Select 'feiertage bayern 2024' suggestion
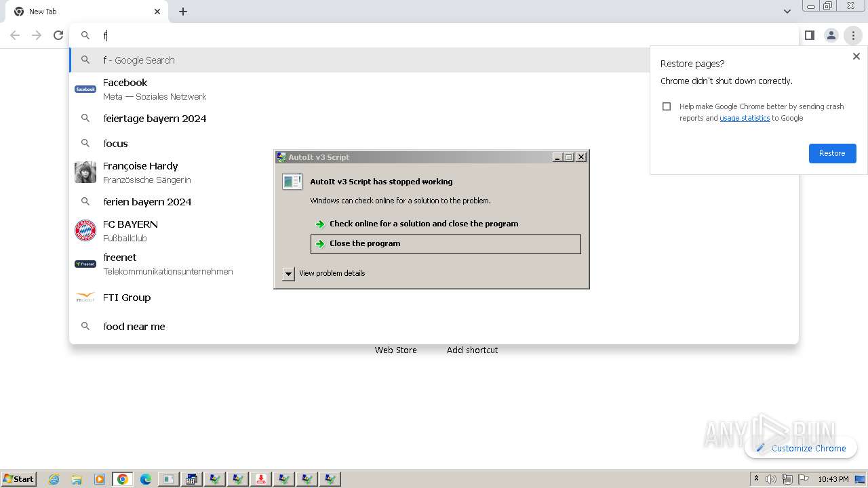 (x=434, y=118)
